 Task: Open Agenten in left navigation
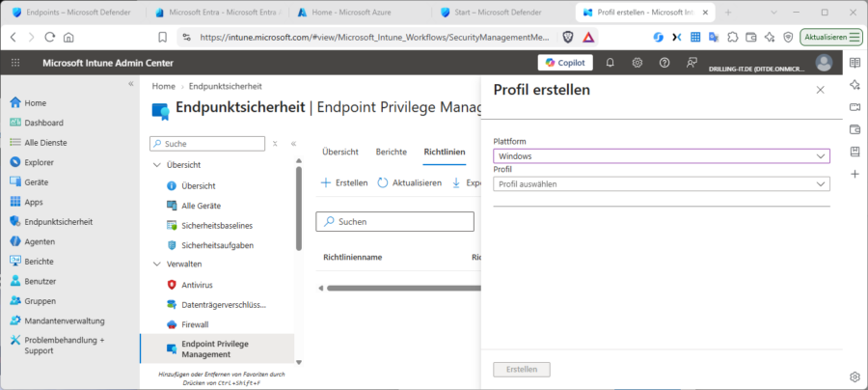pyautogui.click(x=33, y=241)
